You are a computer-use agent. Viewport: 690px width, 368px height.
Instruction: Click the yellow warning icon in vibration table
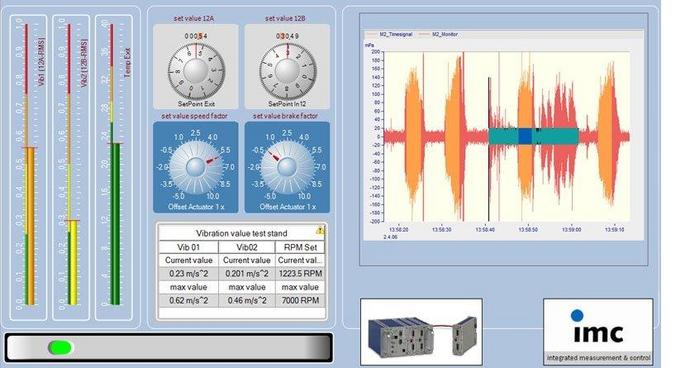pos(320,231)
